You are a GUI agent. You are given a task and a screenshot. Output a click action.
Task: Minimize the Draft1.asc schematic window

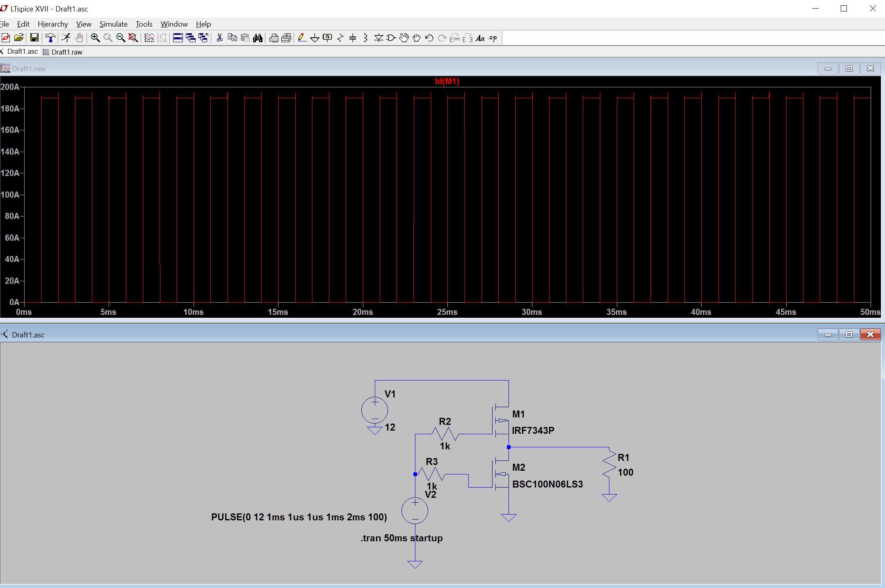click(x=828, y=335)
